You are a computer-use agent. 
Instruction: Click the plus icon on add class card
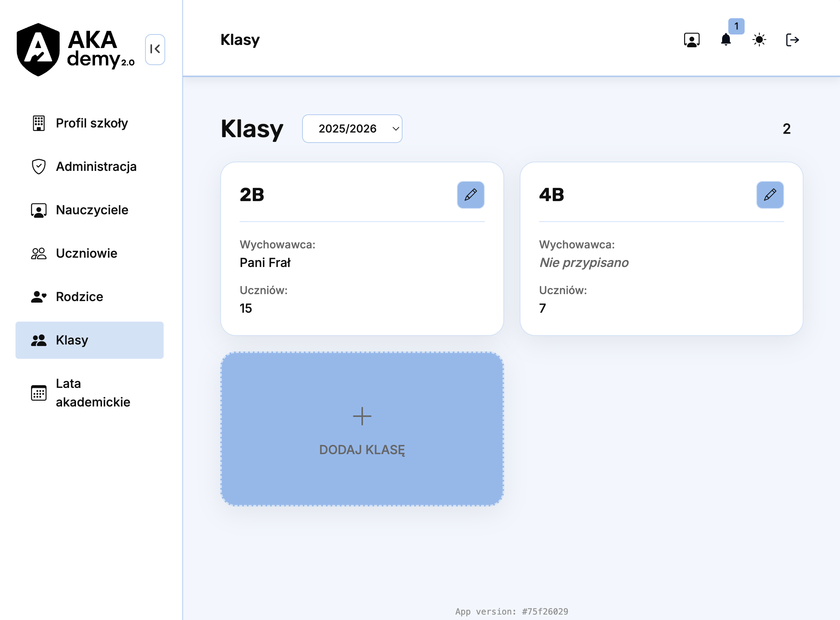(x=362, y=416)
